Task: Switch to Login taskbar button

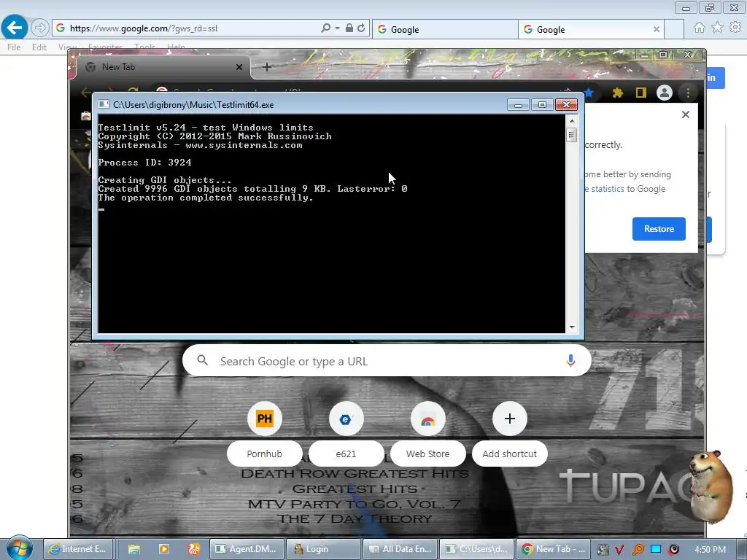Action: [323, 549]
